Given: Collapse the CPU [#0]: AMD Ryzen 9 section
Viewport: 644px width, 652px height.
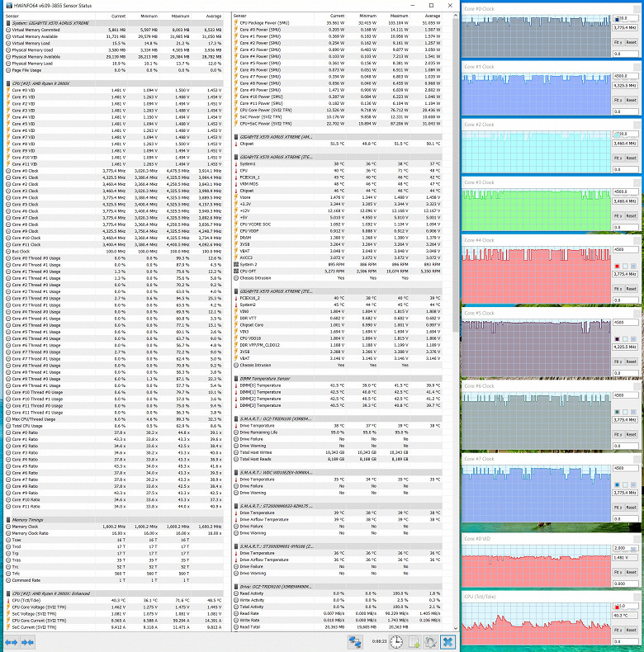Looking at the screenshot, I should tap(8, 83).
